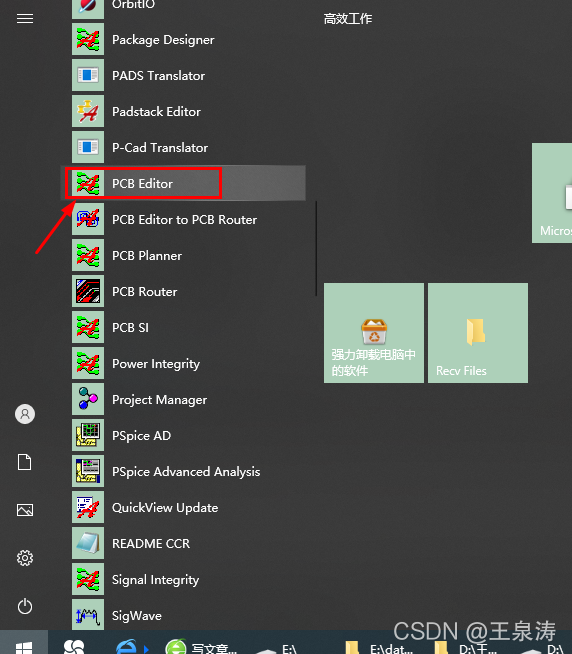Select the PSpice Advanced Analysis label
Screen dimensions: 572x654
pos(186,472)
